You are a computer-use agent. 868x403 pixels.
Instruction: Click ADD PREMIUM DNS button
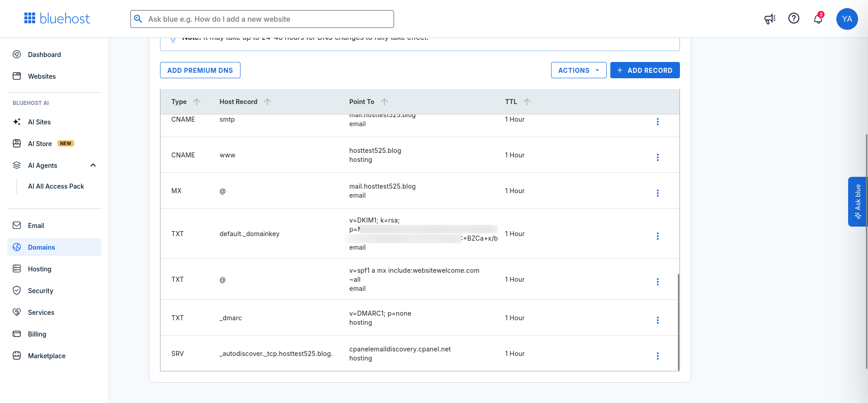(x=200, y=70)
